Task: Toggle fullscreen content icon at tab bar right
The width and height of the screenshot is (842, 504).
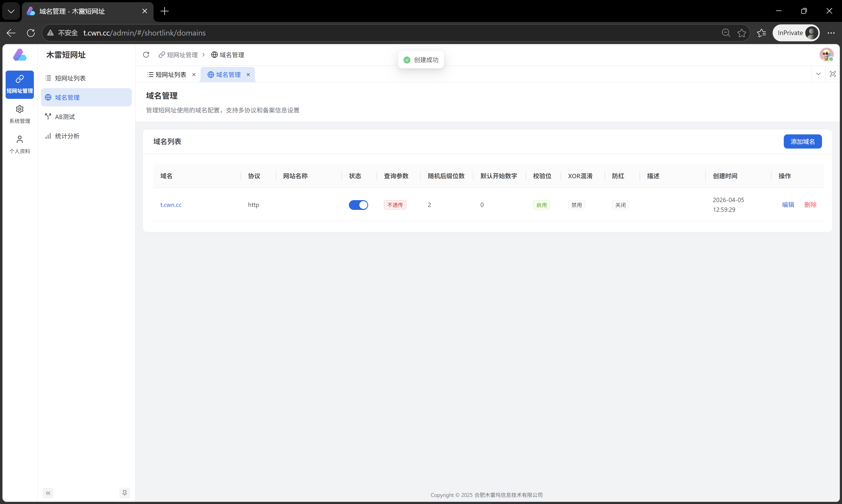Action: 832,74
